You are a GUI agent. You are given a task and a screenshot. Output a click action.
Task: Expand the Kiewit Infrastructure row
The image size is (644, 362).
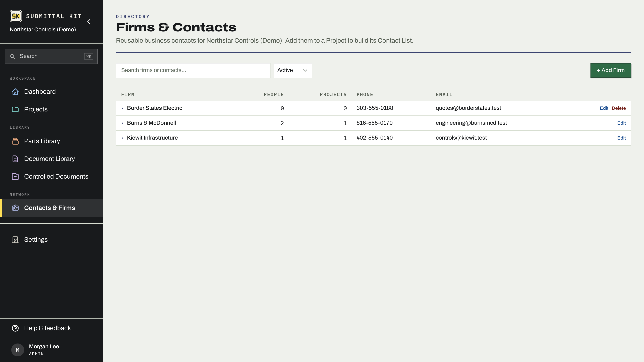[123, 138]
